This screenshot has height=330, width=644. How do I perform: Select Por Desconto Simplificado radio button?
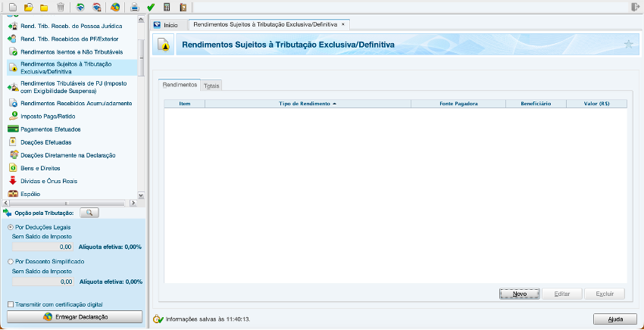tap(11, 261)
